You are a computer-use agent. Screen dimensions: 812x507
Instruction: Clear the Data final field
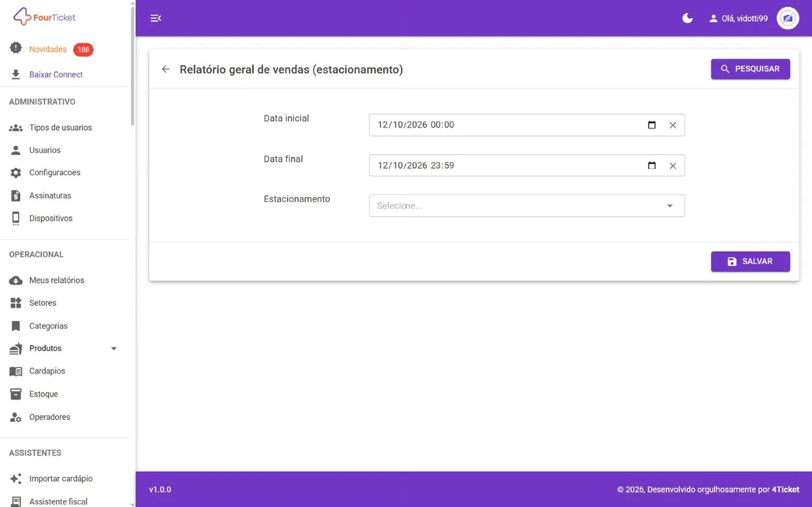tap(673, 166)
